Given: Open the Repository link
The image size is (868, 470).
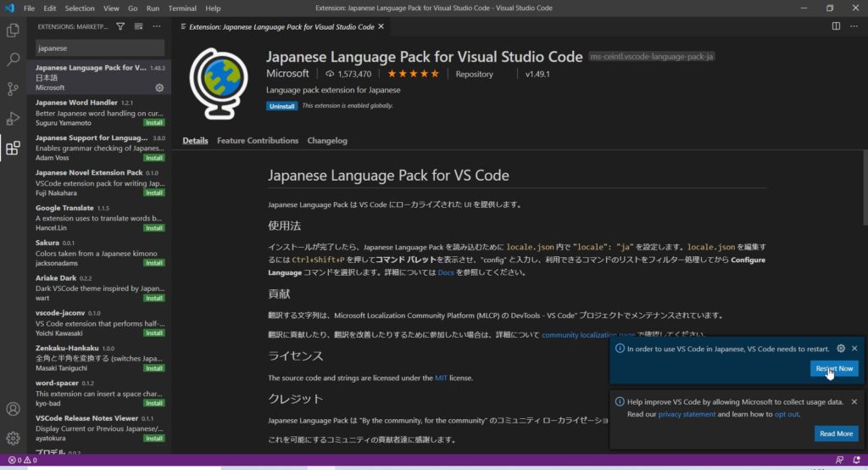Looking at the screenshot, I should 474,74.
